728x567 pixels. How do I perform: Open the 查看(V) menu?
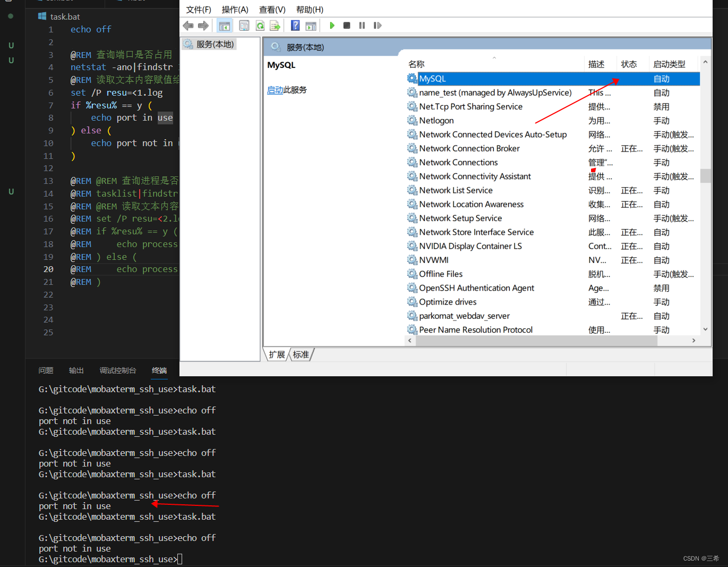point(272,10)
